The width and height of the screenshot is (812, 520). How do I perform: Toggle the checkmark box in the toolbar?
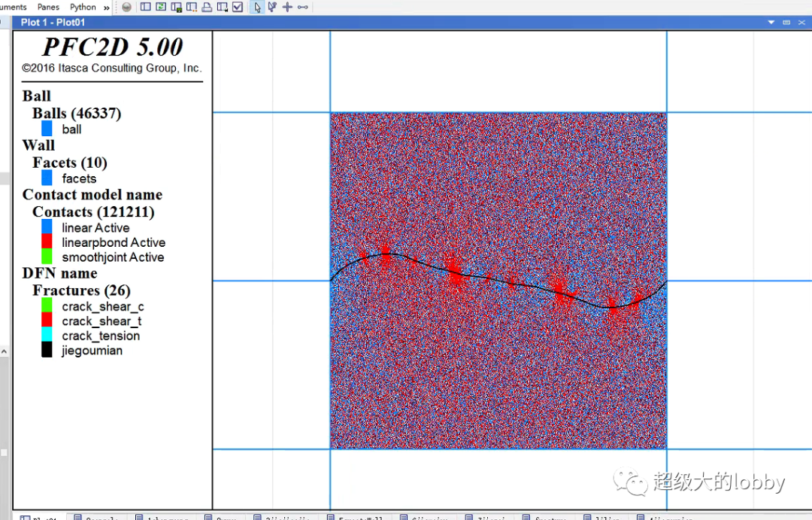pos(238,8)
